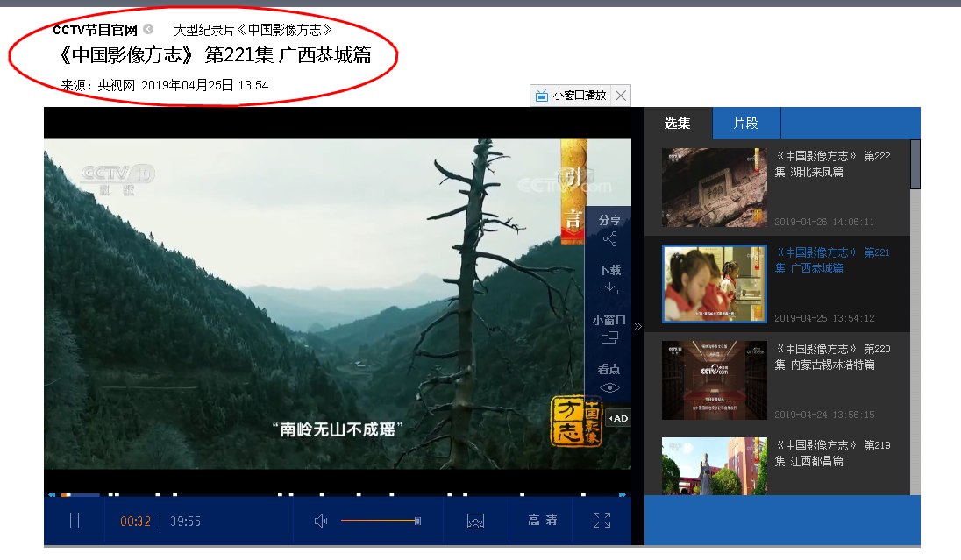Open episode 220 内蒙古锡林浩特篇 thumbnail
Viewport: 961px width, 560px height.
[714, 380]
